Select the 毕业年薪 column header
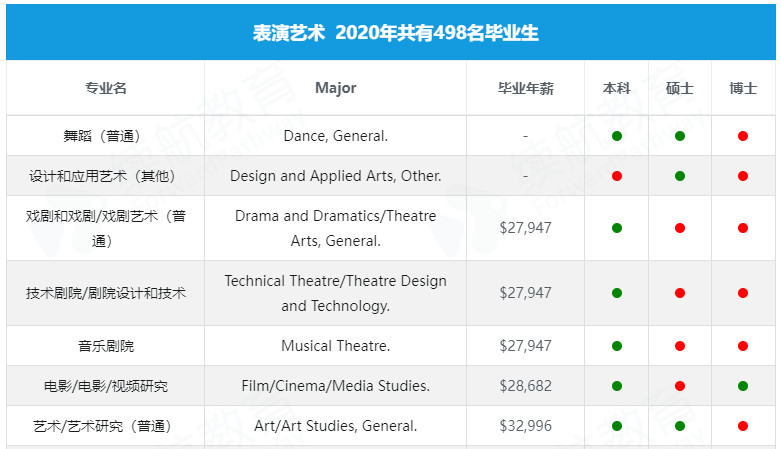781x449 pixels. [525, 88]
